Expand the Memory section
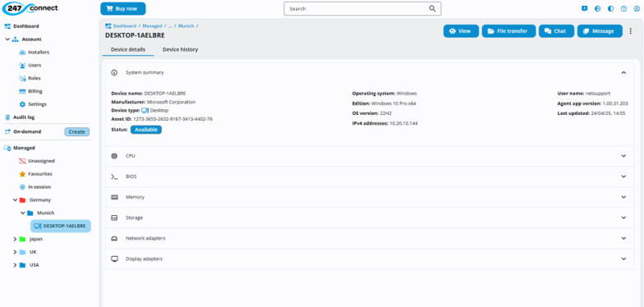This screenshot has width=644, height=307. pyautogui.click(x=623, y=197)
